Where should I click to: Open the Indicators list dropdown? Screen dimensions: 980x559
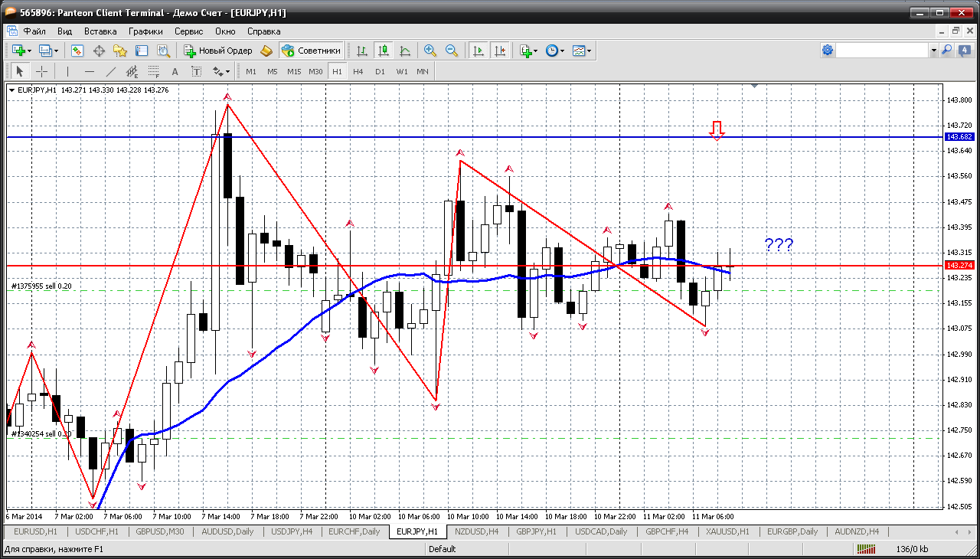[x=528, y=51]
